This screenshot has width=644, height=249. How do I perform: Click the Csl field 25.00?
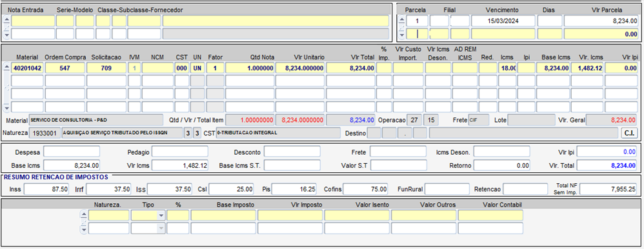tap(232, 189)
